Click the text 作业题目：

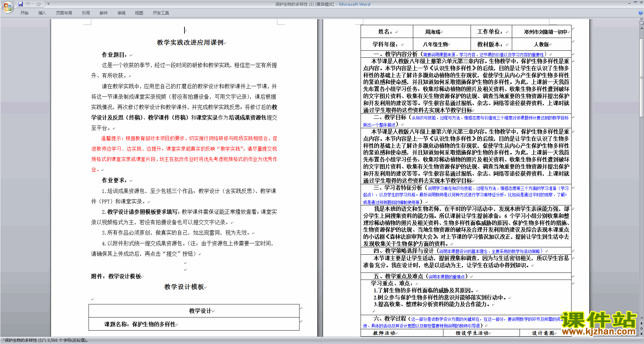point(115,55)
